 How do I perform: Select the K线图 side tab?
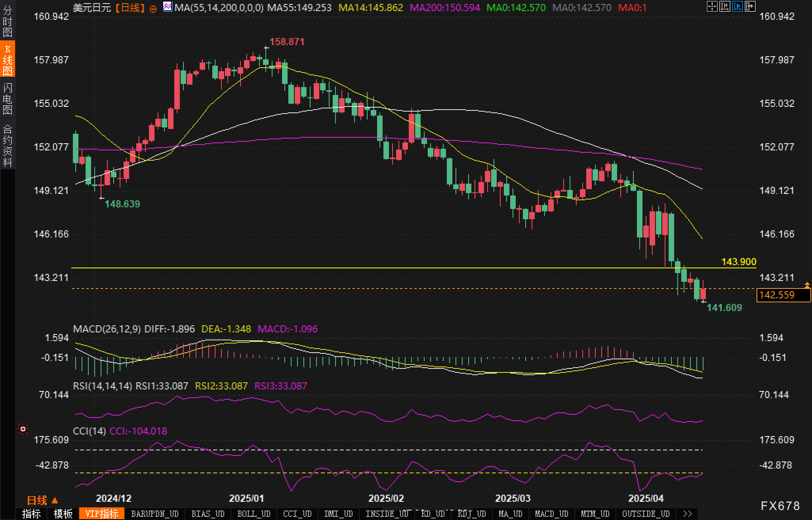click(x=8, y=59)
